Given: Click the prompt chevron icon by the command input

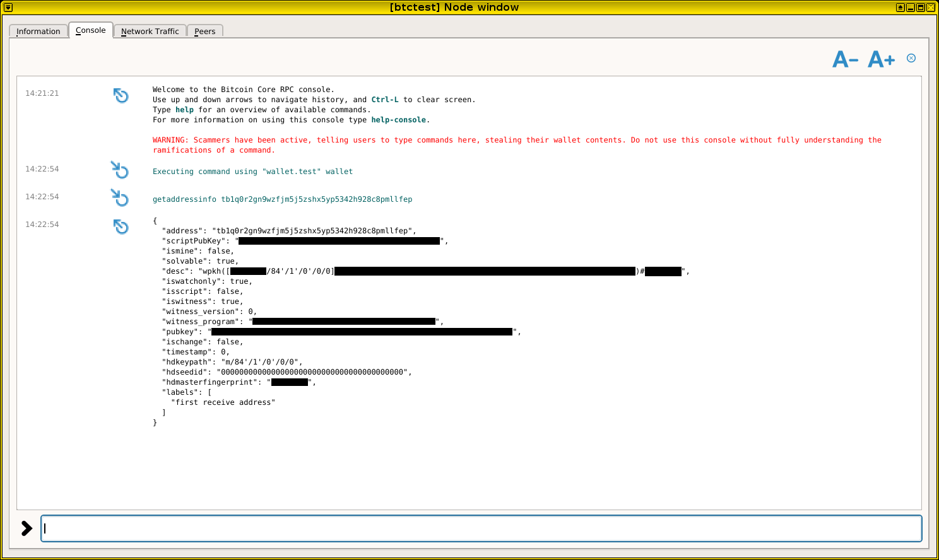Looking at the screenshot, I should [x=27, y=528].
